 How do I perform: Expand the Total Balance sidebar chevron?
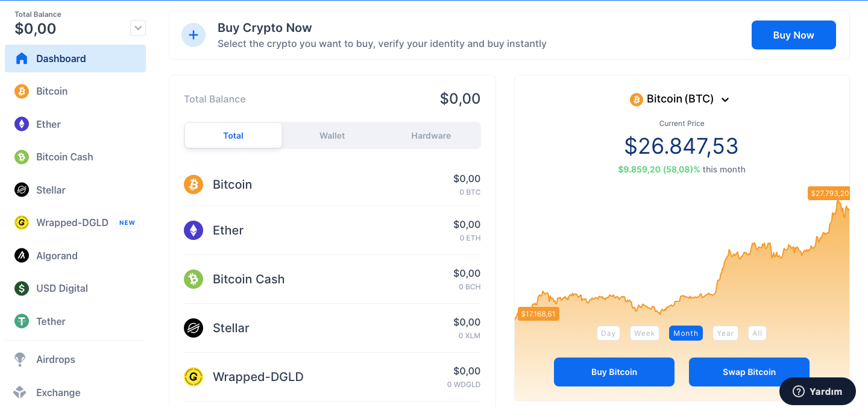[138, 28]
